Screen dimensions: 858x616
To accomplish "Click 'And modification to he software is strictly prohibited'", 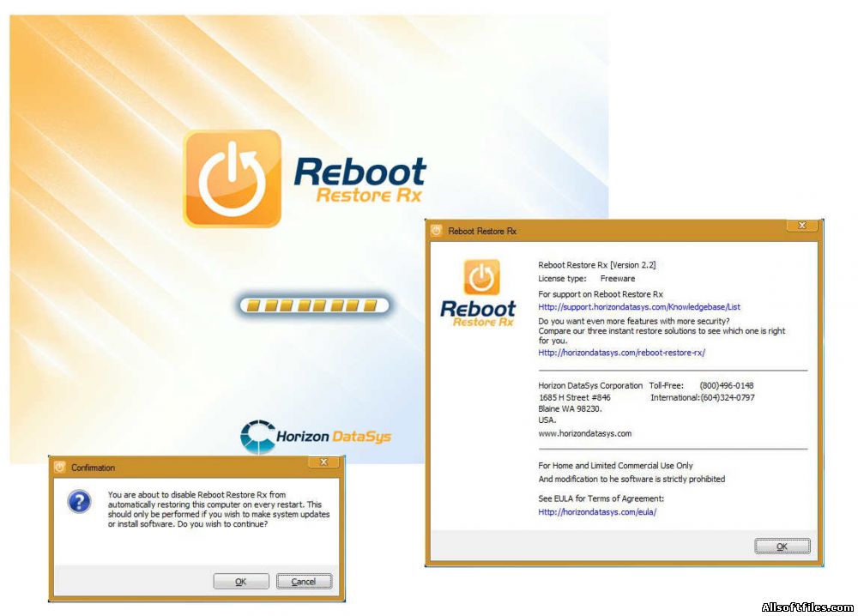I will tap(631, 480).
